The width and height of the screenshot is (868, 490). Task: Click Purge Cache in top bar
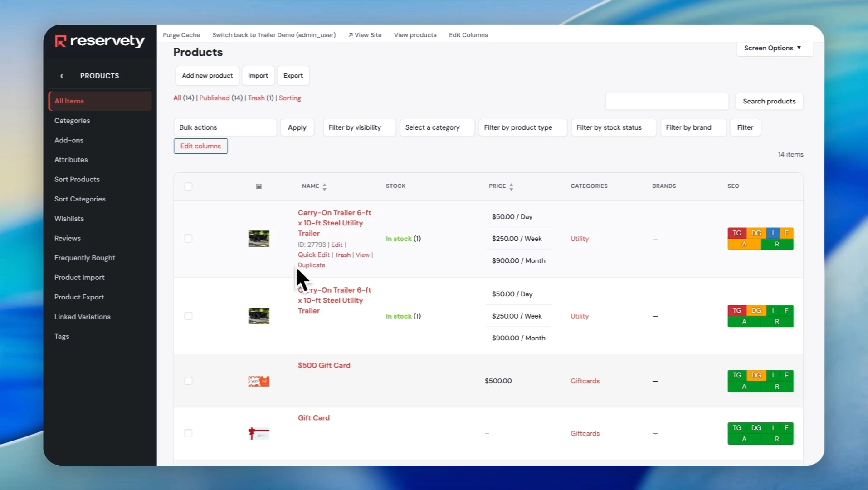(x=181, y=35)
